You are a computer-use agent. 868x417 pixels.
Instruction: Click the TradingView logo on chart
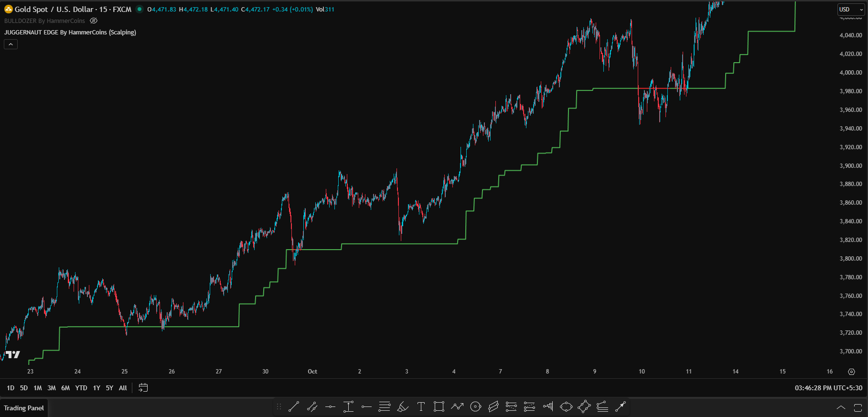(x=13, y=354)
